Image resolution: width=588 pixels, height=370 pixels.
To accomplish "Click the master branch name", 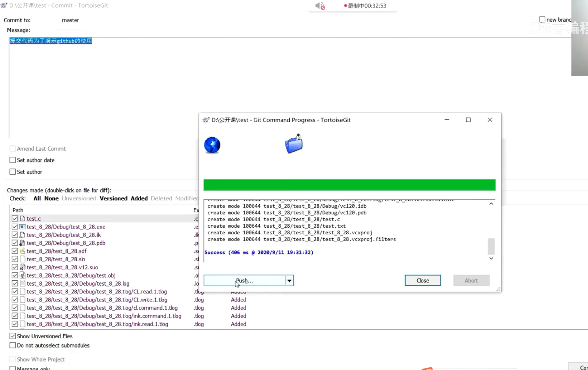I will 70,20.
